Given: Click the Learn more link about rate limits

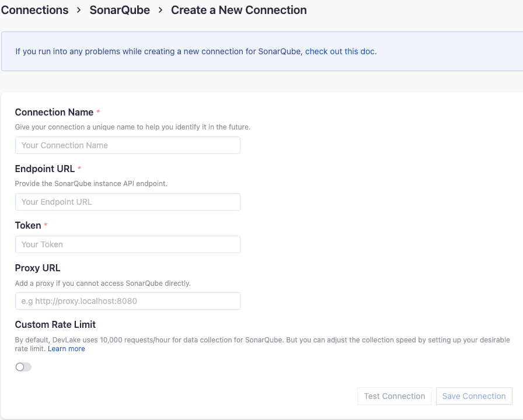Looking at the screenshot, I should pos(66,348).
